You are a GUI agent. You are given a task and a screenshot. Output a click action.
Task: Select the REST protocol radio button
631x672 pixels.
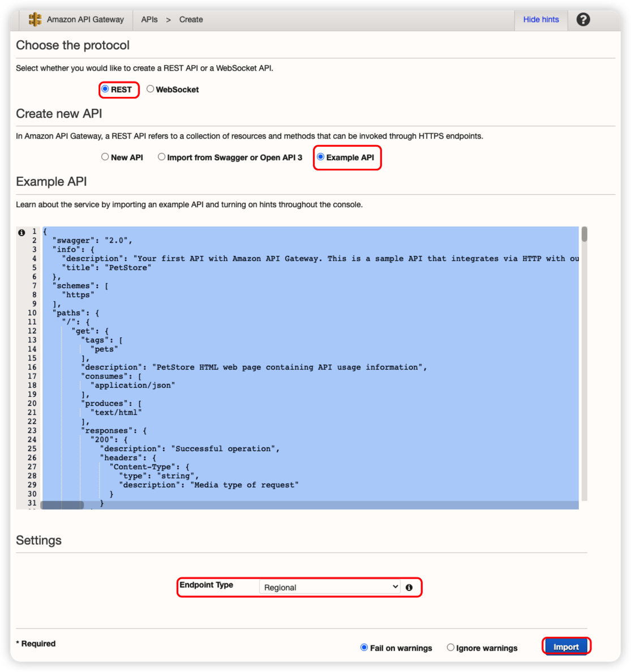tap(105, 89)
